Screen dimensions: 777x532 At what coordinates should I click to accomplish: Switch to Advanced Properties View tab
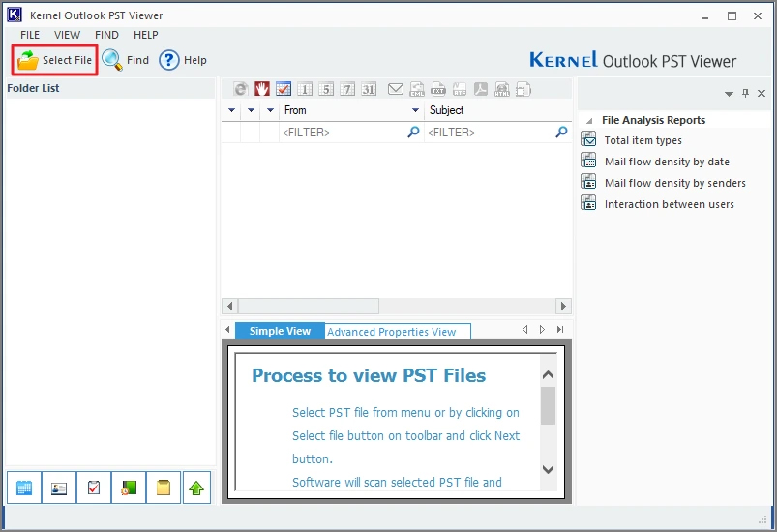[x=391, y=332]
